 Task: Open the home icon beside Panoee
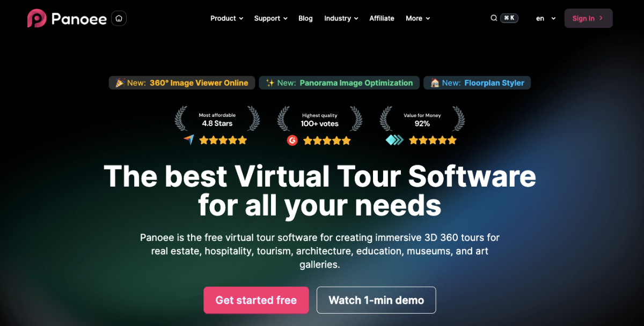click(x=119, y=18)
